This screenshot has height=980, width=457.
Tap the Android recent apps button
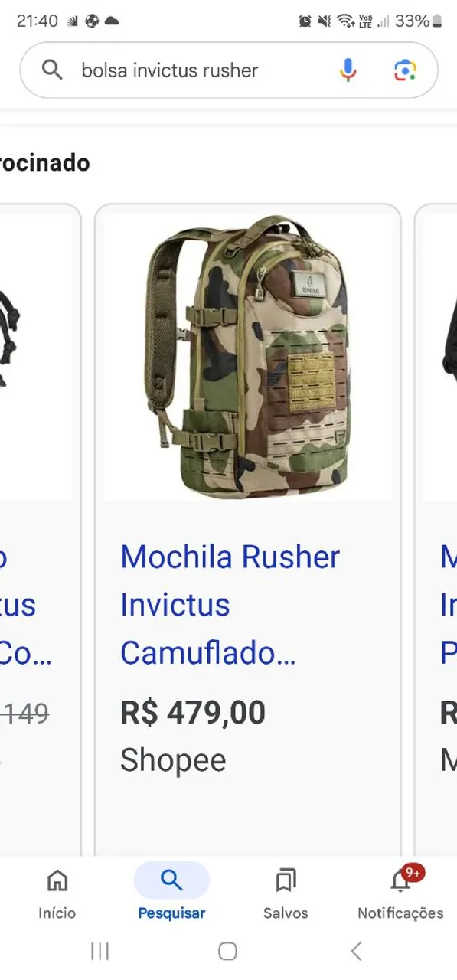point(100,951)
